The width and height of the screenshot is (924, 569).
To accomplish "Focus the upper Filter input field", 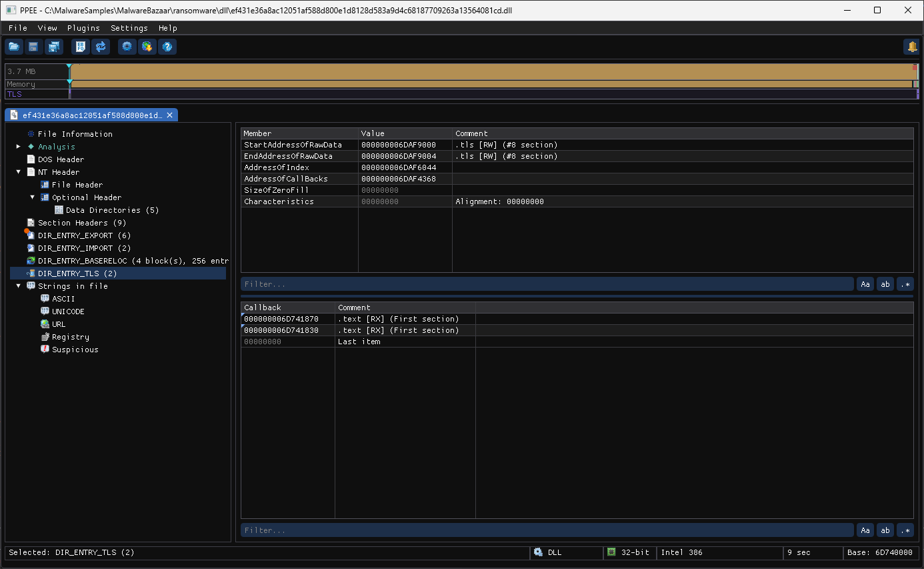I will (547, 284).
